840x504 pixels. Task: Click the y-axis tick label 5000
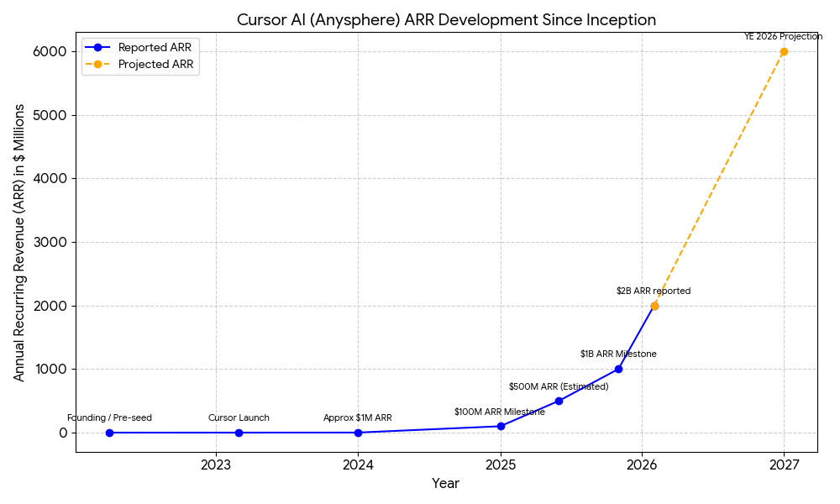(x=51, y=115)
